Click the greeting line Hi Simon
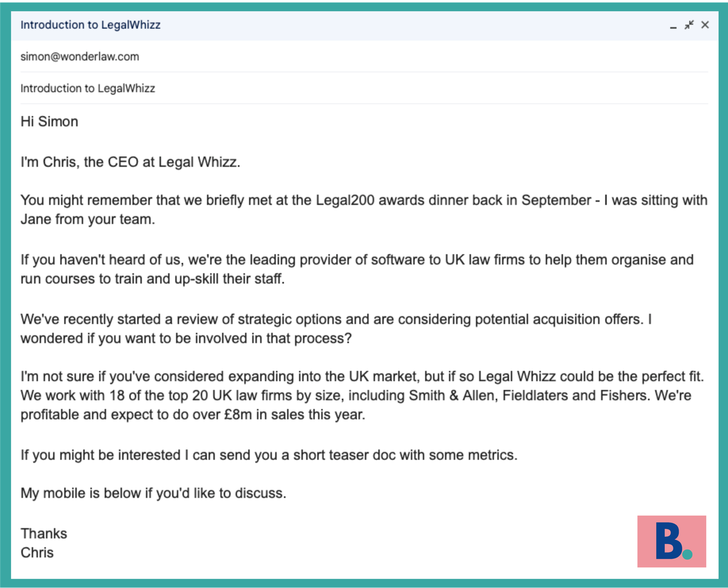This screenshot has height=588, width=728. pyautogui.click(x=49, y=121)
